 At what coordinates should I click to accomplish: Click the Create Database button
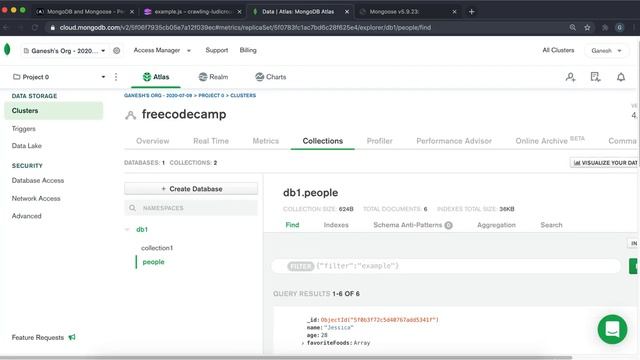click(x=191, y=189)
